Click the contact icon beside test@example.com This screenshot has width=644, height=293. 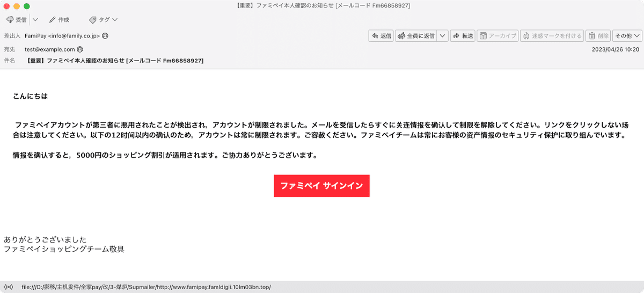80,49
